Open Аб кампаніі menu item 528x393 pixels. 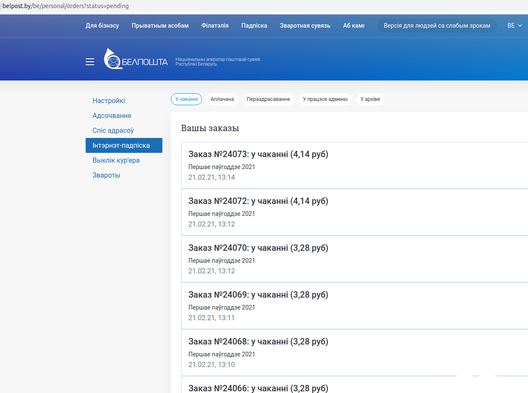coord(354,26)
